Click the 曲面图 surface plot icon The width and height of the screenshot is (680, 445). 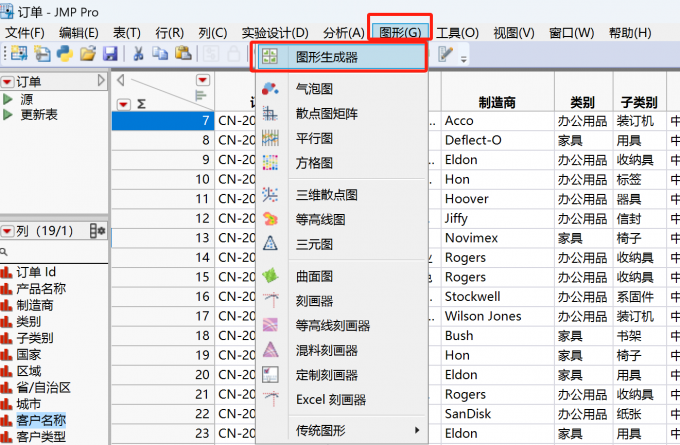tap(270, 276)
